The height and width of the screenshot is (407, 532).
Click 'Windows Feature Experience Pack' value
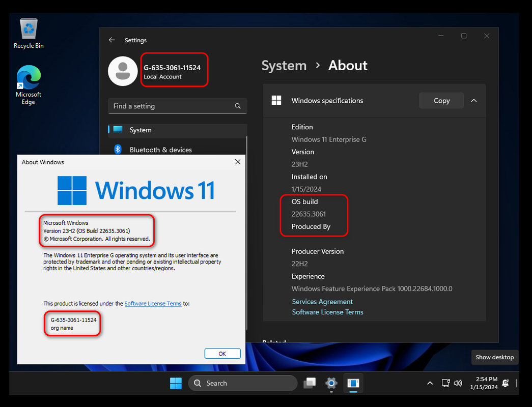coord(372,288)
